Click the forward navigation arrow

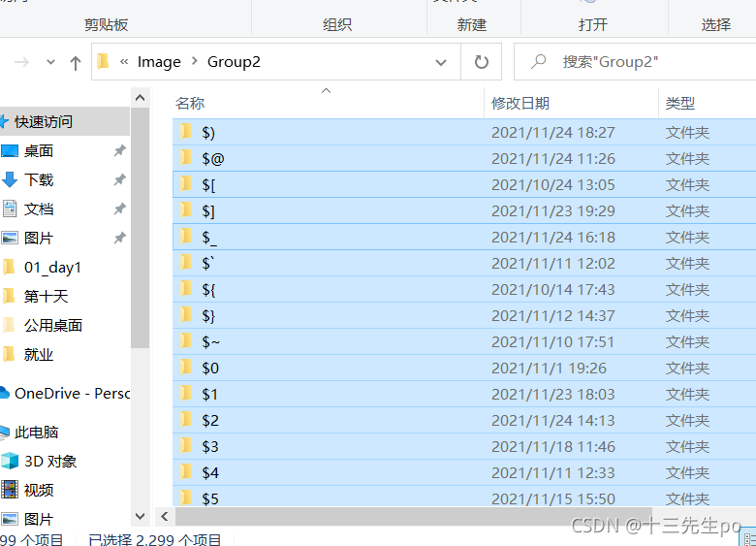point(21,62)
